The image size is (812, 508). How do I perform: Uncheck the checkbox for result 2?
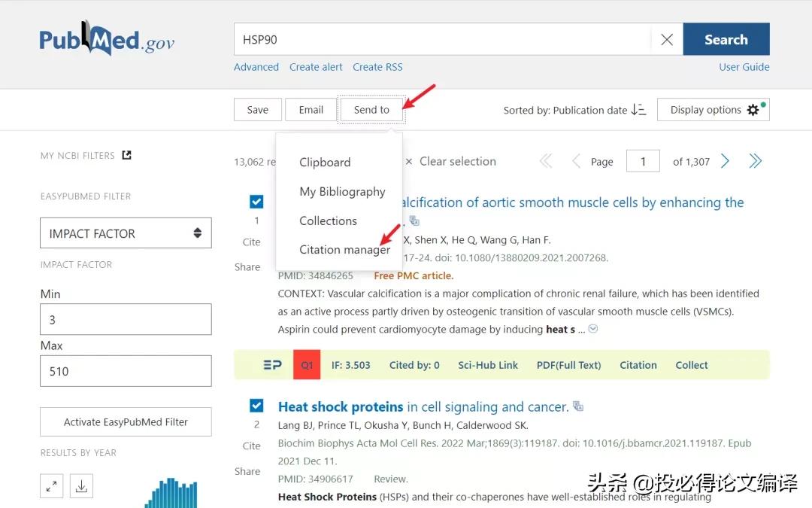click(x=256, y=406)
